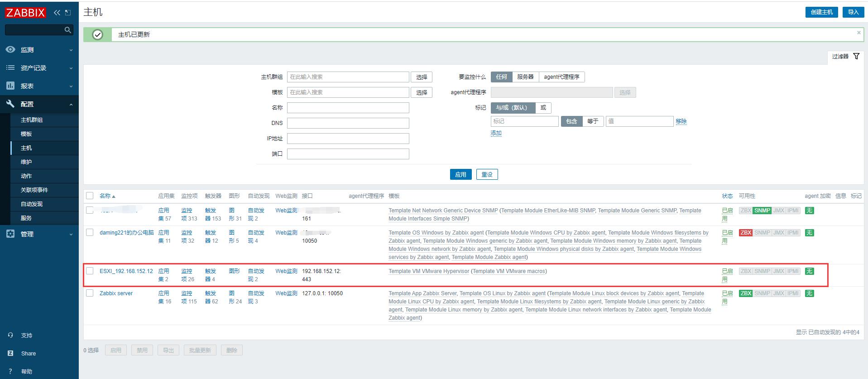Check the box for Zabbix server
The height and width of the screenshot is (379, 868).
(x=90, y=293)
